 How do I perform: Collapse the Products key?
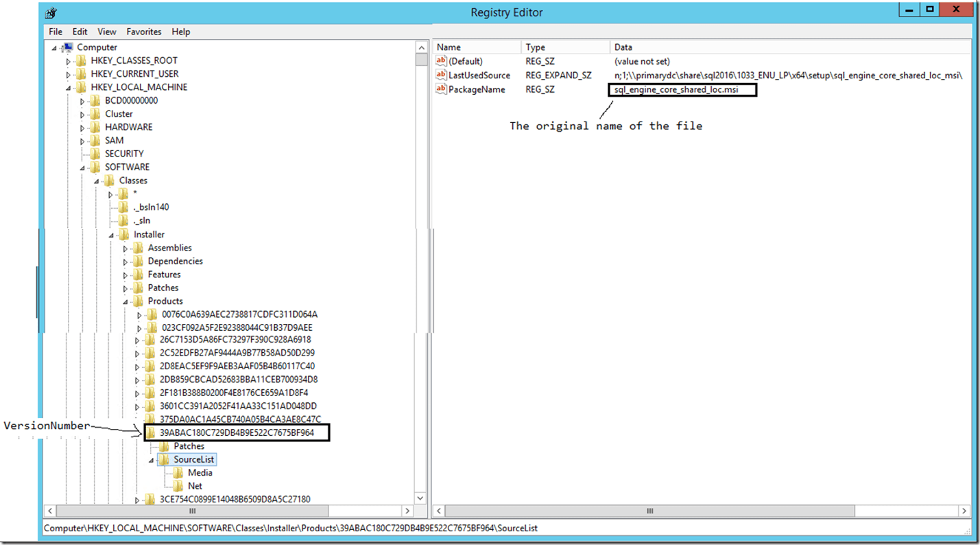pyautogui.click(x=126, y=301)
